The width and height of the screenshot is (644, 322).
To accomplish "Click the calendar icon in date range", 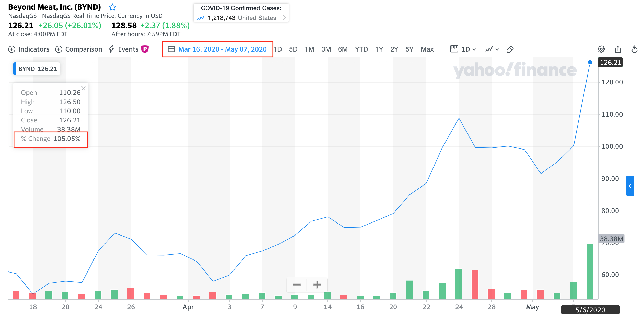I will (x=171, y=49).
